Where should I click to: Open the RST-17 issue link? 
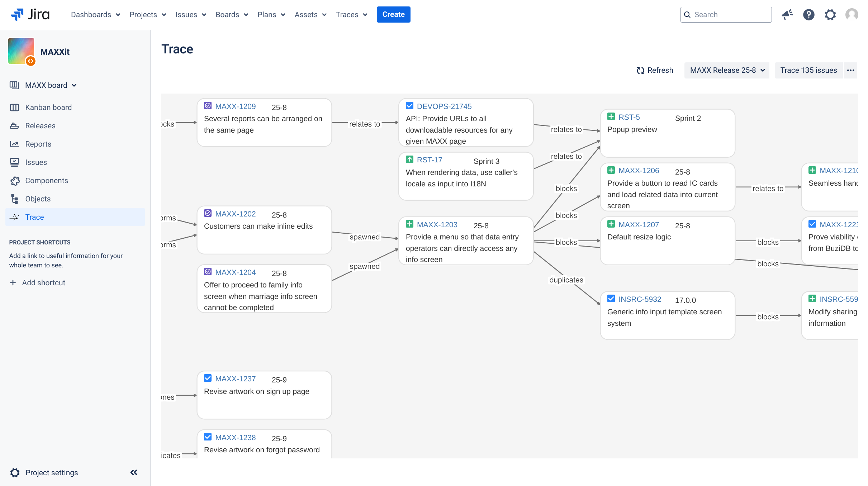coord(430,160)
